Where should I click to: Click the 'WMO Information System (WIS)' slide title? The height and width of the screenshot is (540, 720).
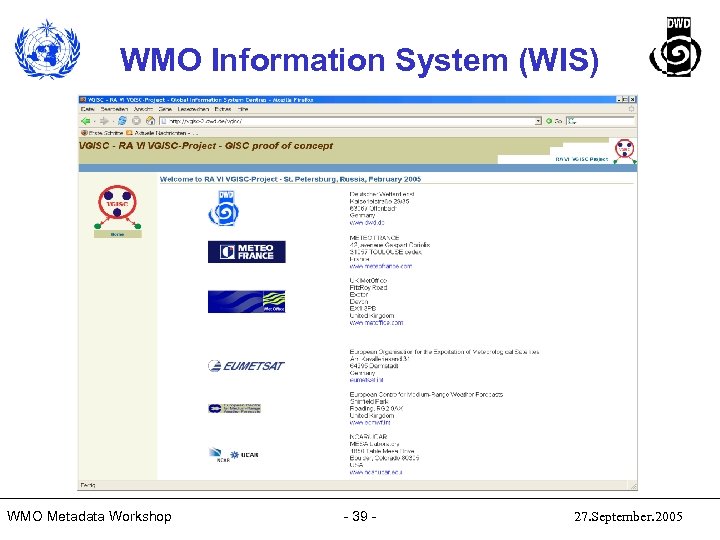pos(360,60)
